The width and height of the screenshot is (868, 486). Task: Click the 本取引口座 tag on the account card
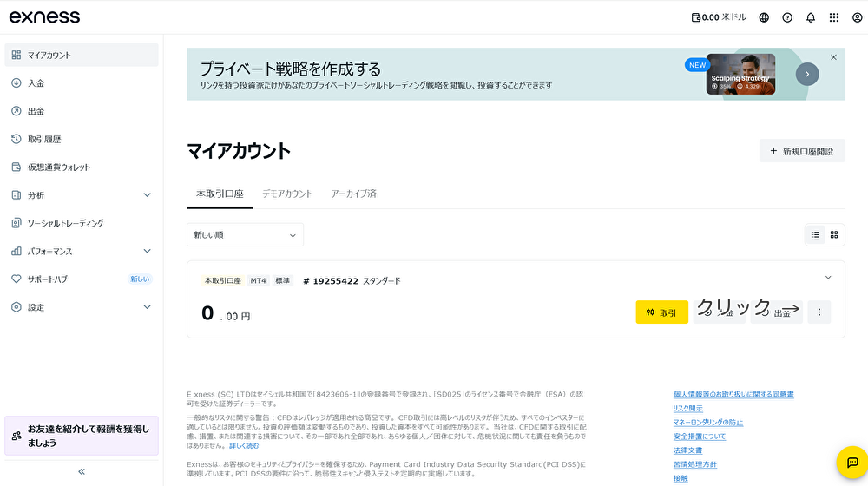click(222, 280)
